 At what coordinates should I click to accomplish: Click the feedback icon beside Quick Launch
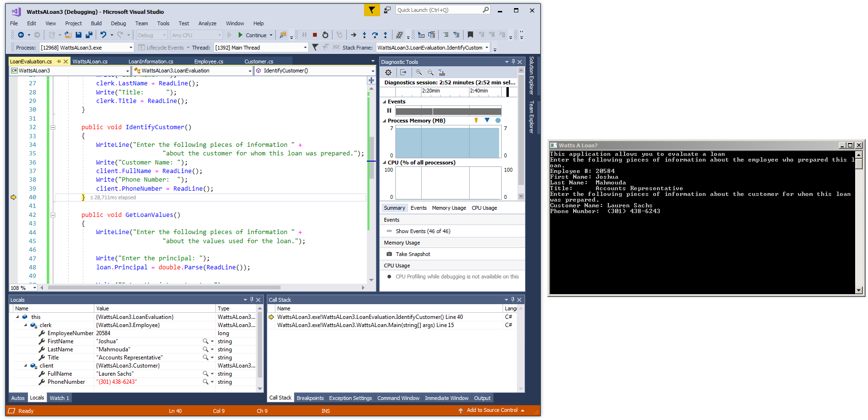coord(387,10)
